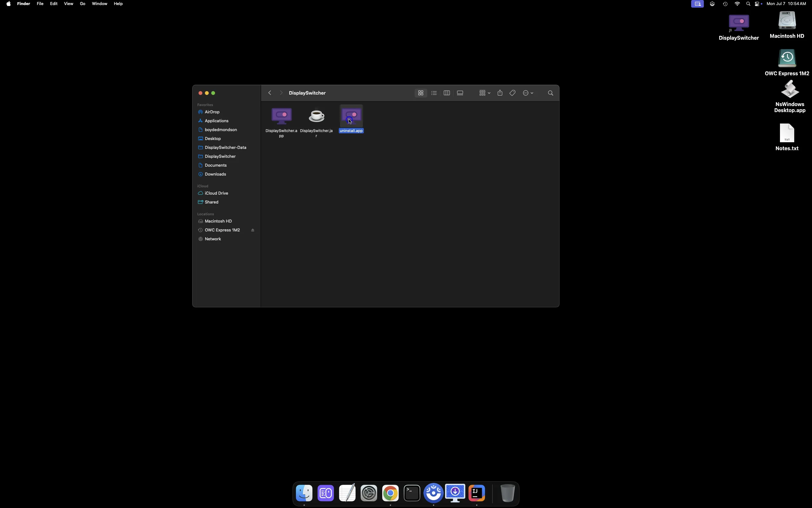The image size is (812, 508).
Task: Select Notes.txt on the desktop
Action: (787, 137)
